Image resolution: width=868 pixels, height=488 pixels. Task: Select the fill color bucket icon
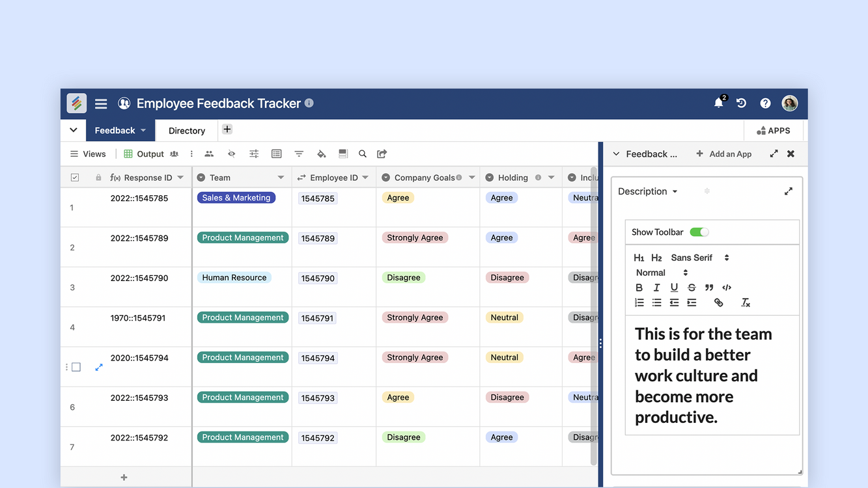321,154
